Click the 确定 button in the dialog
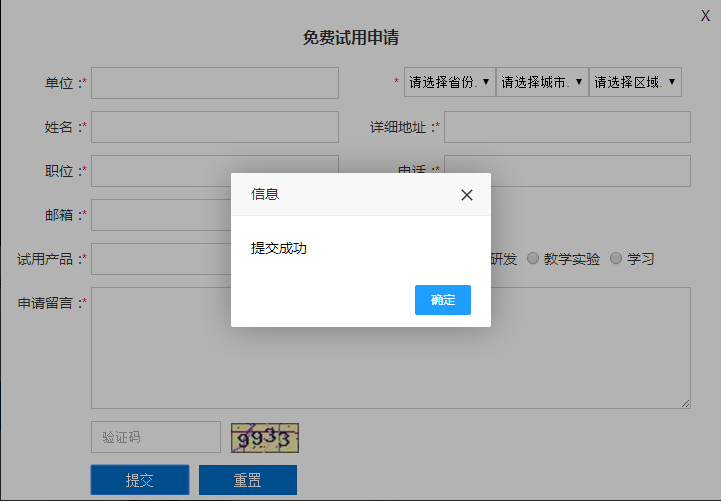 tap(442, 300)
